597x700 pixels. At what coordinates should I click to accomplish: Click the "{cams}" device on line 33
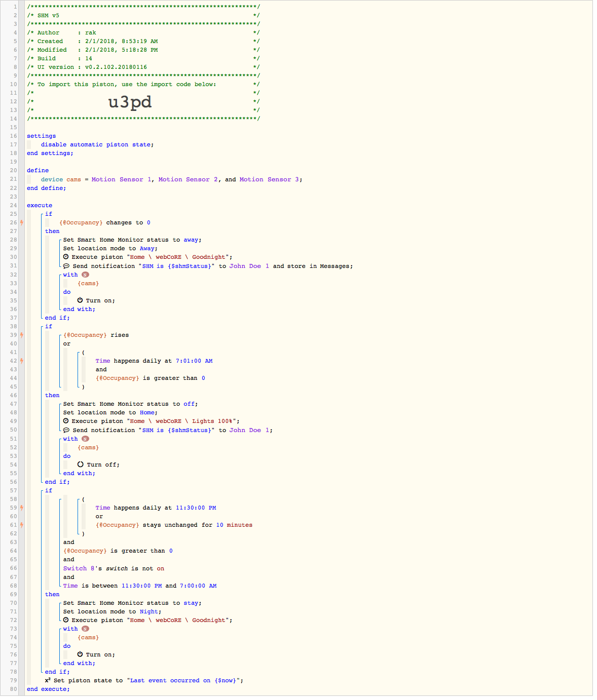[x=88, y=283]
